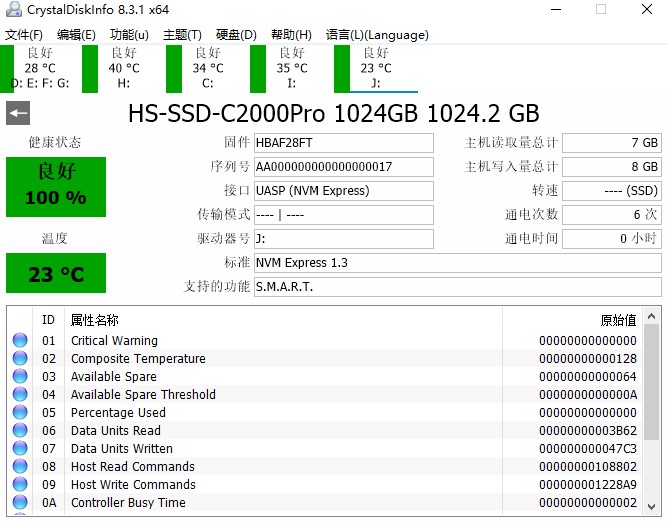Click raw value 000000001228A9
This screenshot has height=524, width=668.
(588, 484)
